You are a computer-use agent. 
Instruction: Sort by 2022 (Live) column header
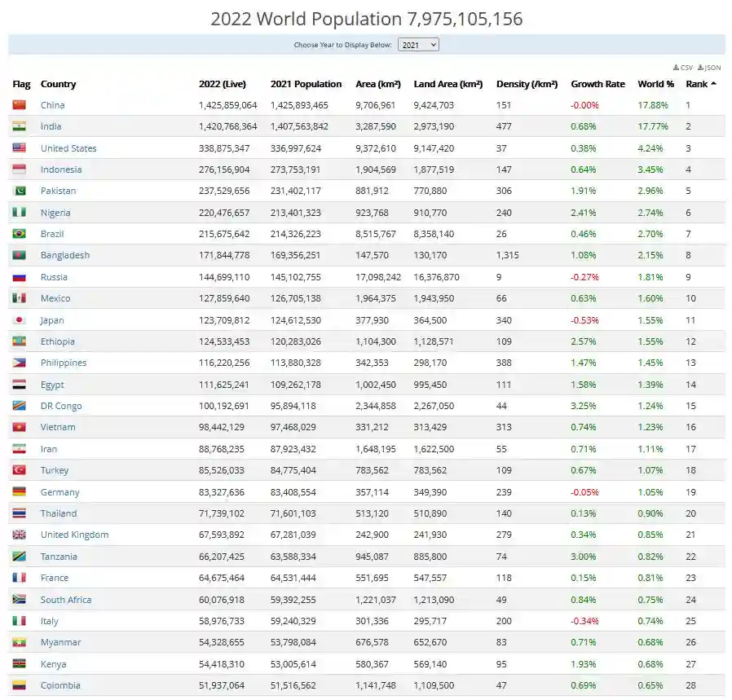(222, 84)
